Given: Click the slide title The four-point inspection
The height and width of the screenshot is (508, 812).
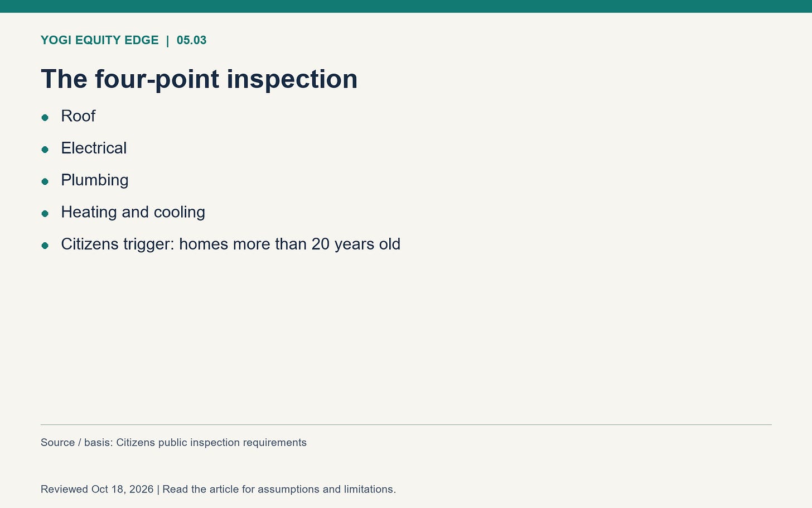Looking at the screenshot, I should pos(199,79).
